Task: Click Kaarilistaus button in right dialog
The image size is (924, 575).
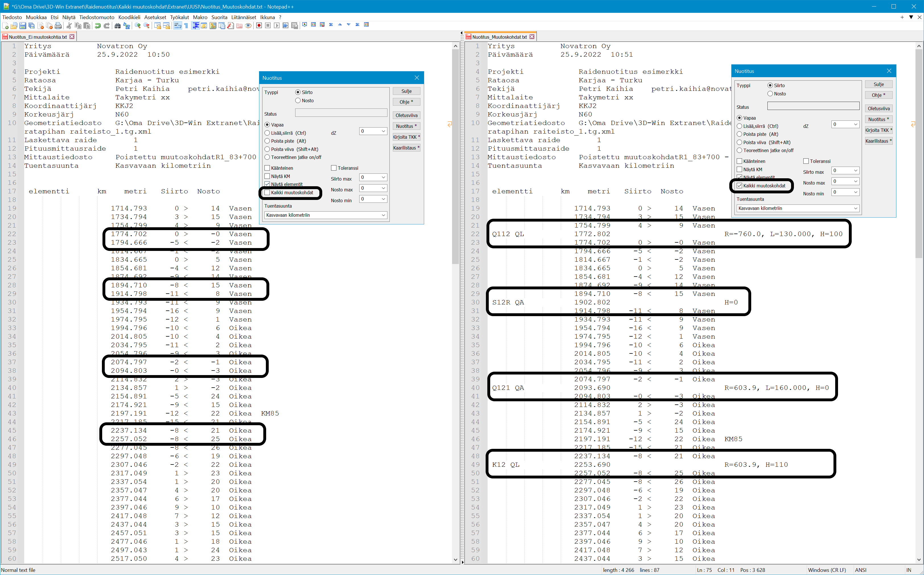Action: pos(879,141)
